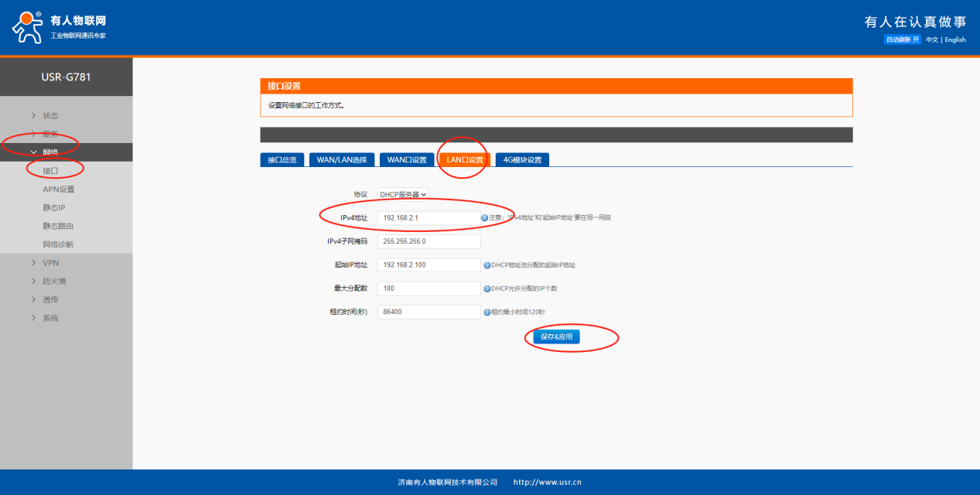Switch language to English
This screenshot has height=495, width=980.
tap(955, 39)
